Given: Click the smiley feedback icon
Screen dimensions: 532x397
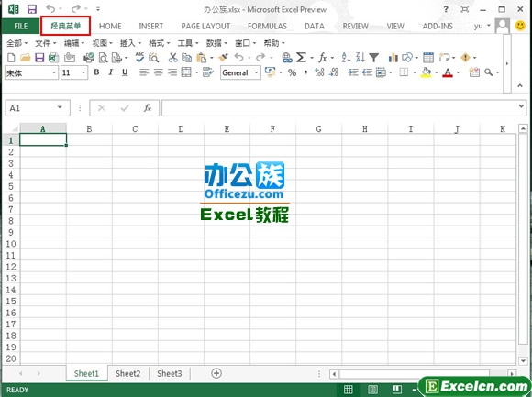Looking at the screenshot, I should (x=520, y=26).
